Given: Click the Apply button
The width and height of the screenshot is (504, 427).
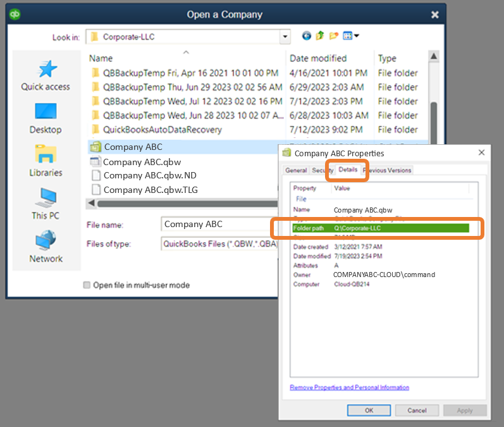Looking at the screenshot, I should click(x=465, y=411).
